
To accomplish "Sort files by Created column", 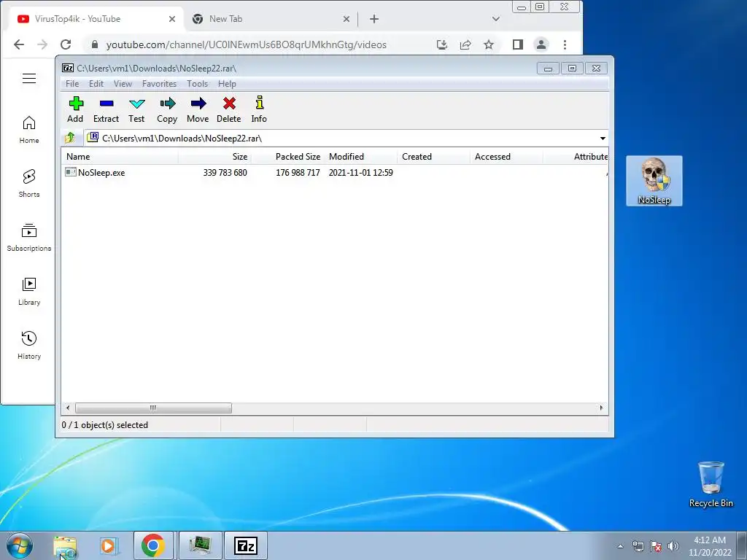I will tap(433, 157).
